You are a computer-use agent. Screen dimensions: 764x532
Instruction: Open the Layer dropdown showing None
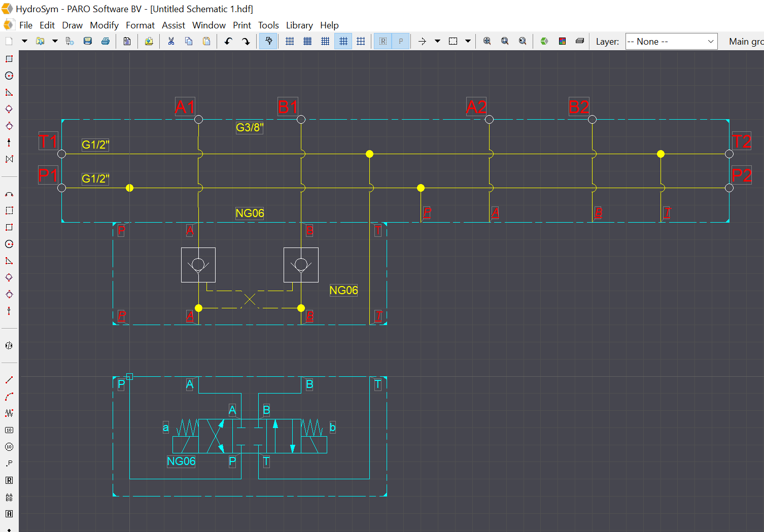coord(671,42)
